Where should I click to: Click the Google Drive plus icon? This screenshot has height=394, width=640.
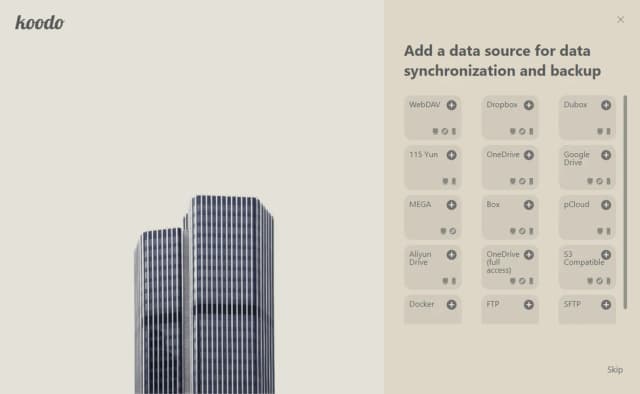point(606,155)
